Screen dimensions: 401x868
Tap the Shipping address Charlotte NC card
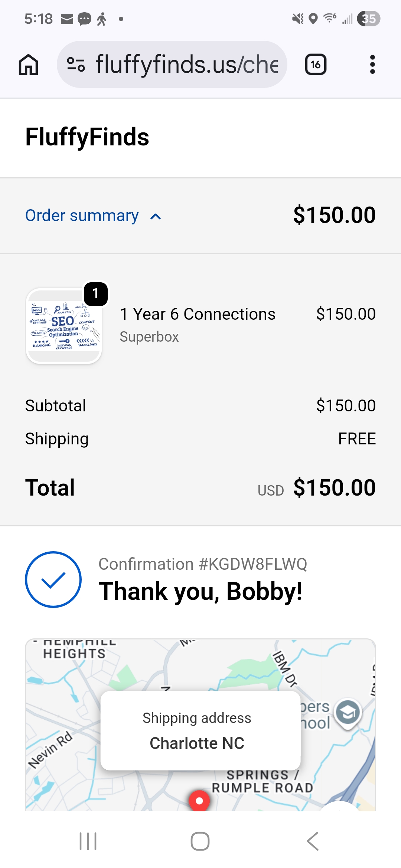(200, 730)
